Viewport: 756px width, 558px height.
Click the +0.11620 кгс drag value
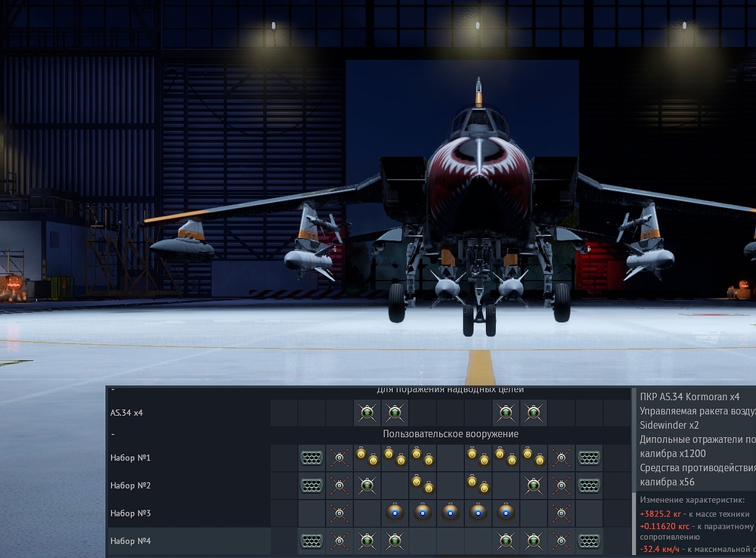pos(665,527)
